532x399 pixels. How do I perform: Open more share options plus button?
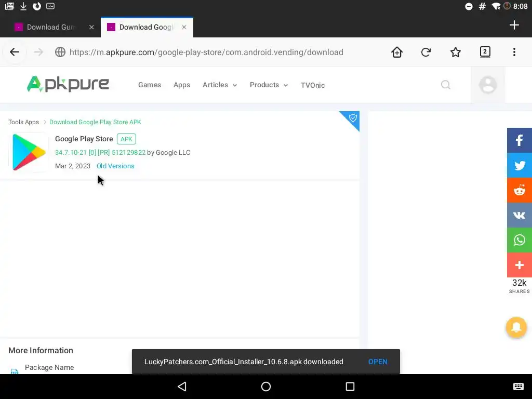(x=519, y=265)
